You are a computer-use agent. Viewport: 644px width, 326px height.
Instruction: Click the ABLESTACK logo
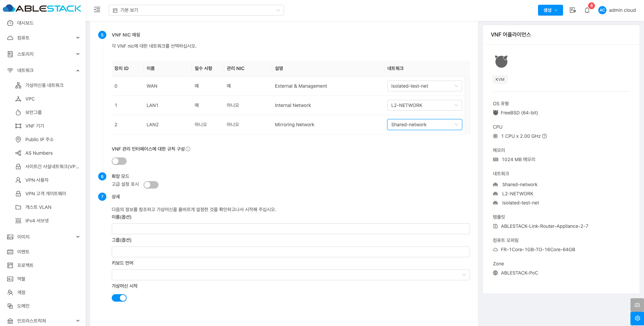[x=42, y=8]
